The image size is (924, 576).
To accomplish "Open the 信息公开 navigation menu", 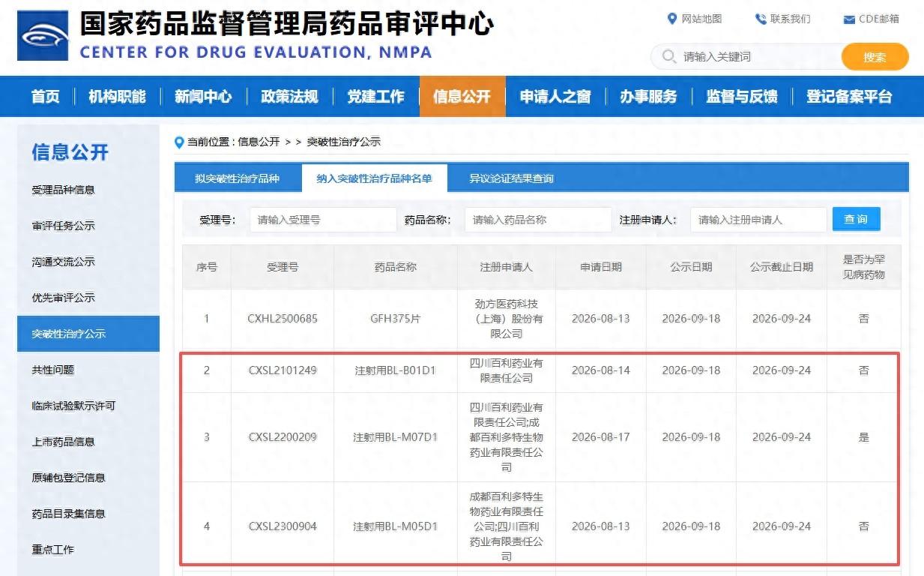I will [x=462, y=97].
